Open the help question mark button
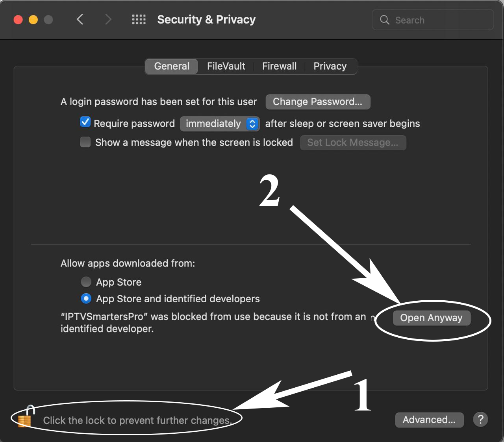Viewport: 504px width, 442px height. (480, 419)
